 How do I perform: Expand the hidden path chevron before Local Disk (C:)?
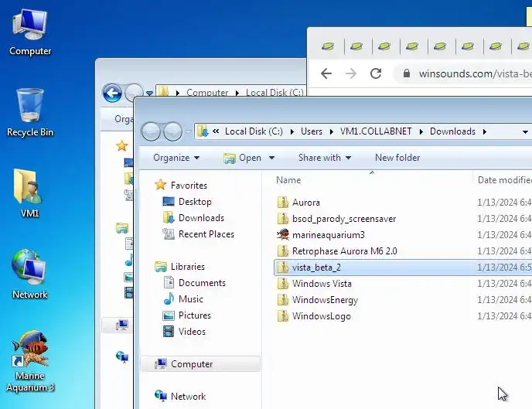tap(216, 131)
